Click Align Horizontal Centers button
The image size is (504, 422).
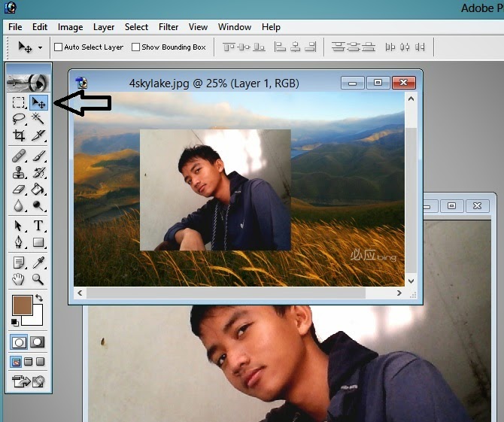click(x=295, y=47)
